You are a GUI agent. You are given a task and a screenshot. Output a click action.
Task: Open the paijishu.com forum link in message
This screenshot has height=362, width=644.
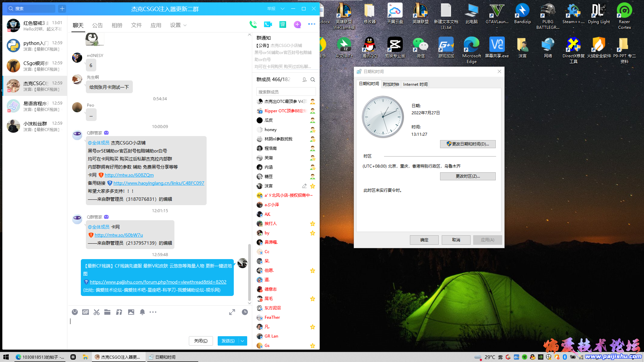coord(158,282)
